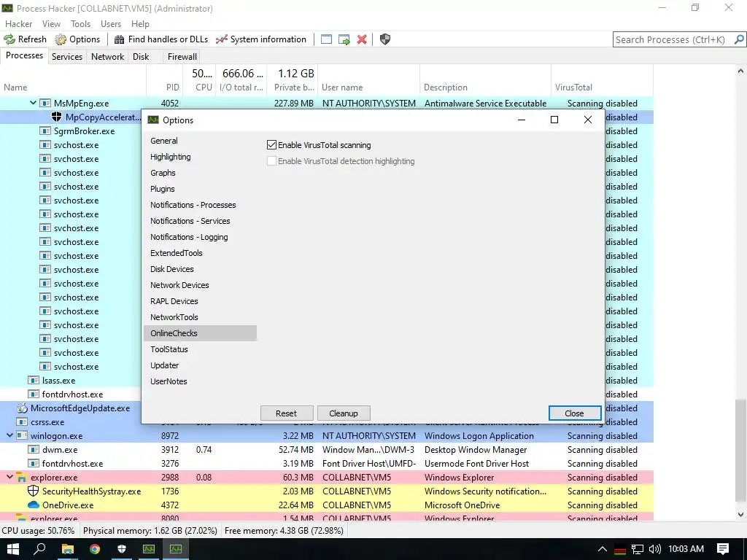This screenshot has width=747, height=560.
Task: Click the MpCopyAccelerator shield process icon
Action: click(x=57, y=117)
